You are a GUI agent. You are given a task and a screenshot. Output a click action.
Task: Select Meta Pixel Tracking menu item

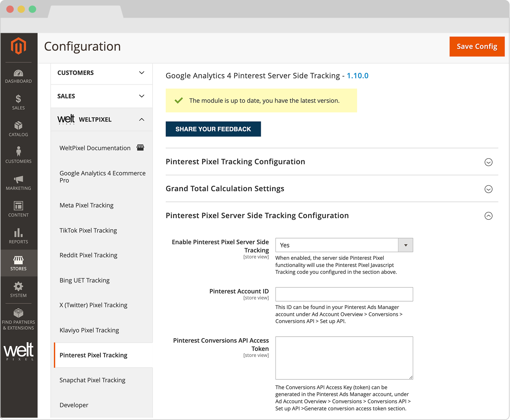pos(86,205)
